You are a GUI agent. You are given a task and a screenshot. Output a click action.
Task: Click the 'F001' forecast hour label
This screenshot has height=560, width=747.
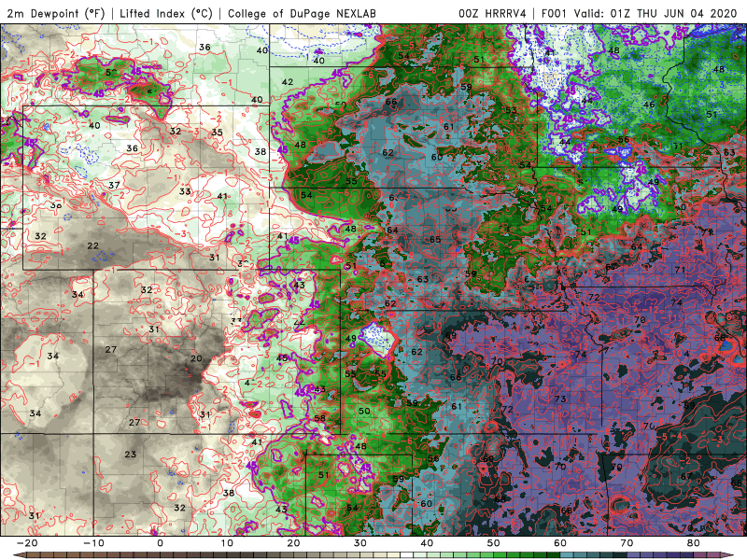click(555, 13)
